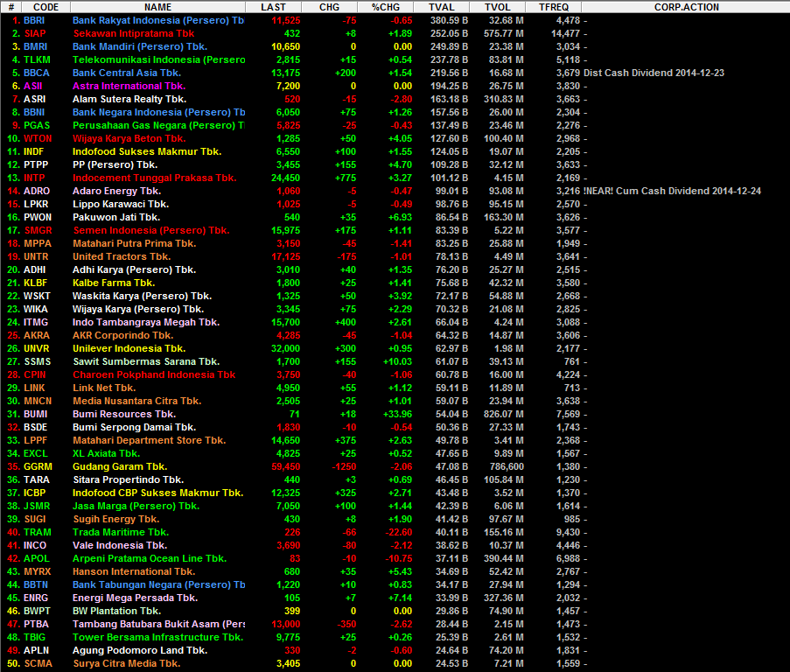This screenshot has width=790, height=672.
Task: Click the +33.96 percent change value
Action: pyautogui.click(x=397, y=414)
